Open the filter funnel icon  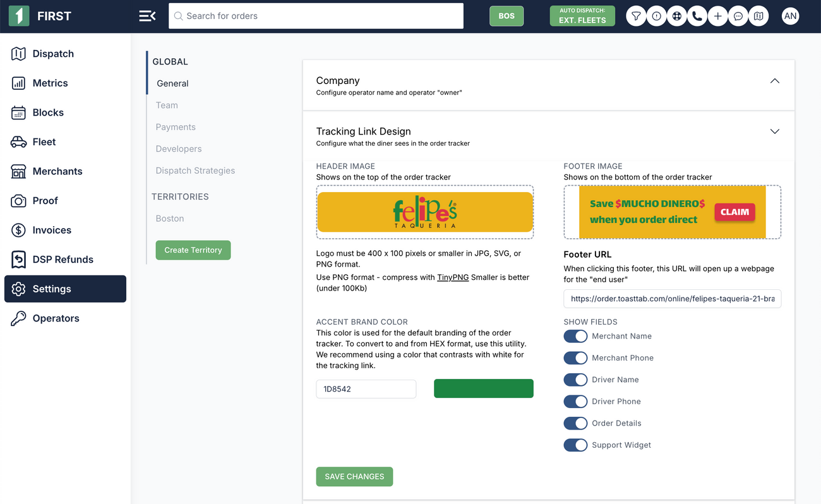coord(637,16)
